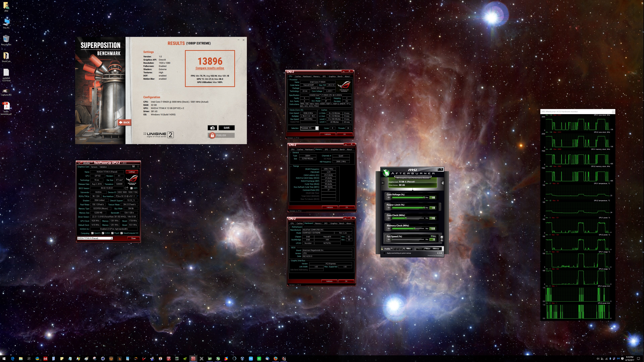Click the taskbar clock showing 9:10 PM
This screenshot has width=644, height=362.
(x=630, y=359)
